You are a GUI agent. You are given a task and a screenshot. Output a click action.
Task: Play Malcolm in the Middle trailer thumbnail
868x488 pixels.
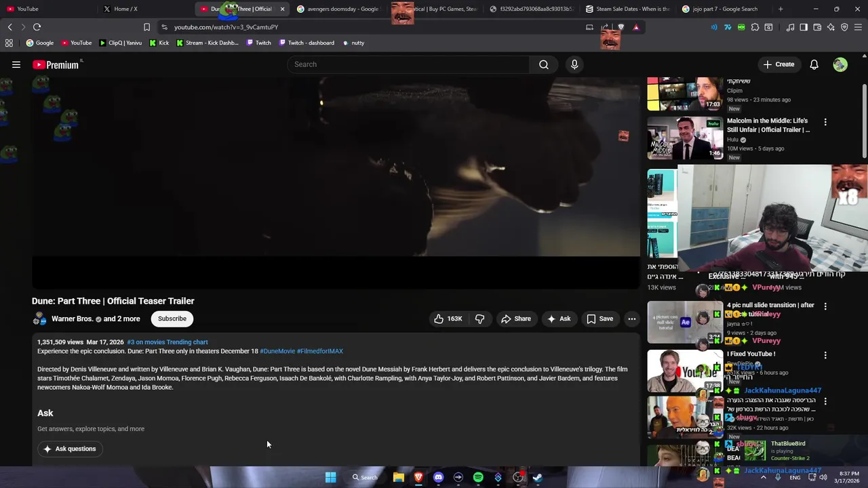685,139
